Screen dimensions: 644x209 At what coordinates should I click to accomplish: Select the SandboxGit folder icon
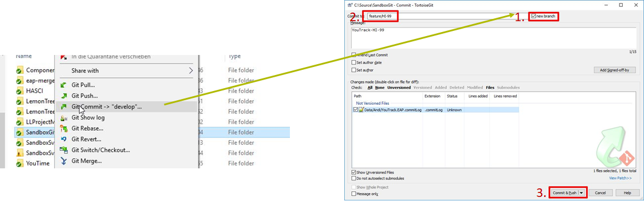pos(19,132)
